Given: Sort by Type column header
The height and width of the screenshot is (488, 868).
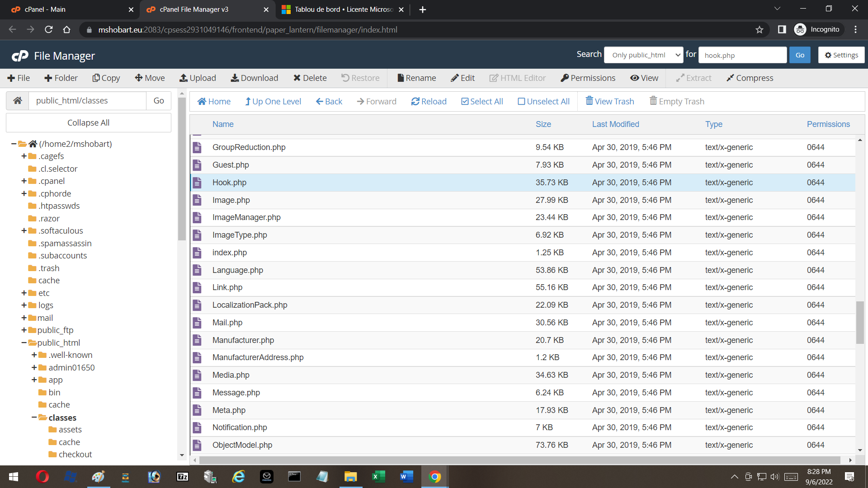Looking at the screenshot, I should [x=713, y=124].
